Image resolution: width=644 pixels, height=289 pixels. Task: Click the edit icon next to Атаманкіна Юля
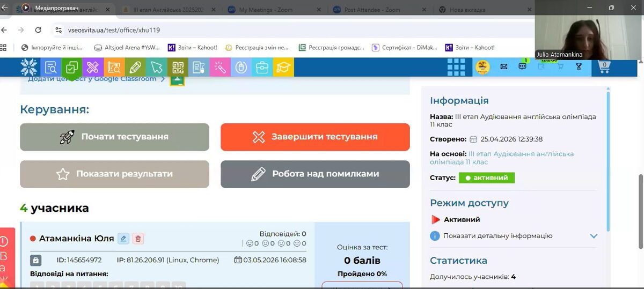tap(123, 239)
